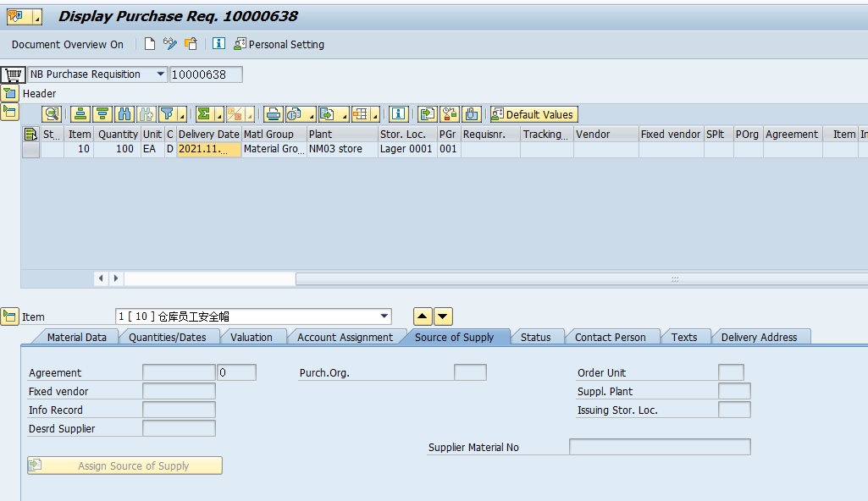Click the Agreement input field

[179, 372]
